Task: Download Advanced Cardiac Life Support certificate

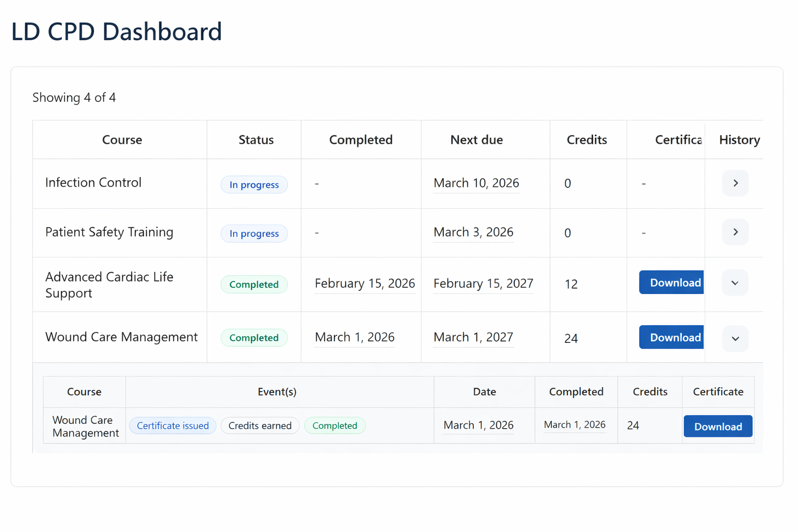Action: pos(671,283)
